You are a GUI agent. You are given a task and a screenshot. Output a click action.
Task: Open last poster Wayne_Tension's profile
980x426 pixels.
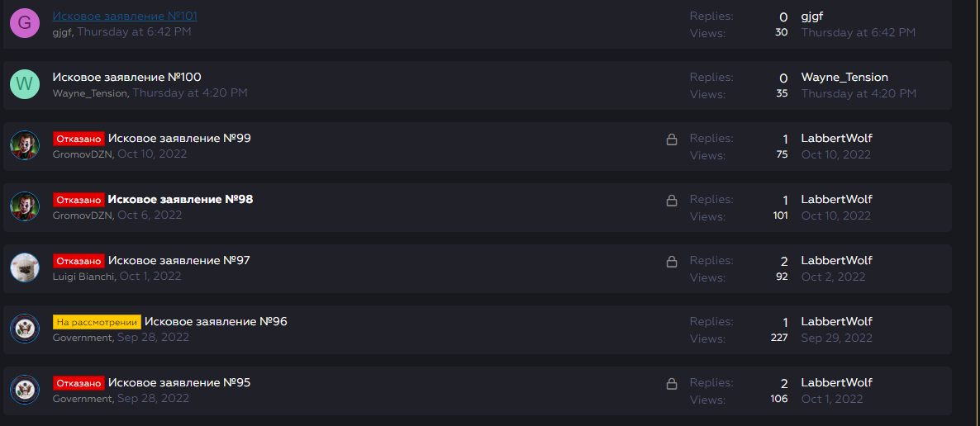coord(844,78)
